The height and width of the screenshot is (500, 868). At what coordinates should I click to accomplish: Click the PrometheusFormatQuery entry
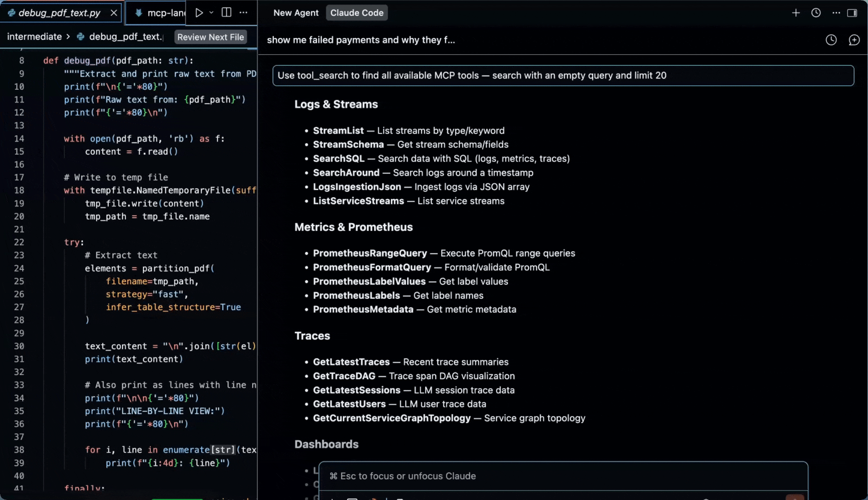(431, 267)
